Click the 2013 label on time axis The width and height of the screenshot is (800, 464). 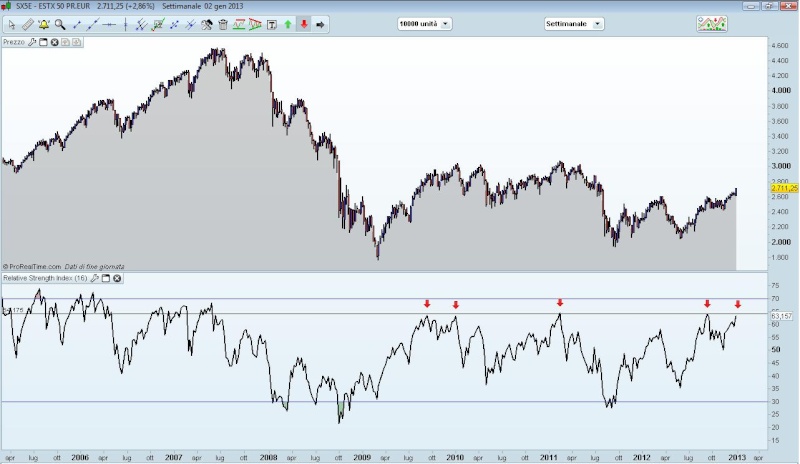click(736, 457)
